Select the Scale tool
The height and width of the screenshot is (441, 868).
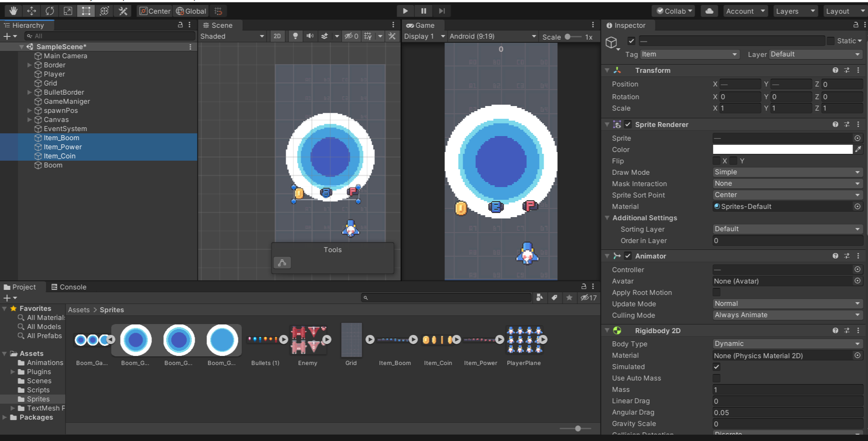68,11
